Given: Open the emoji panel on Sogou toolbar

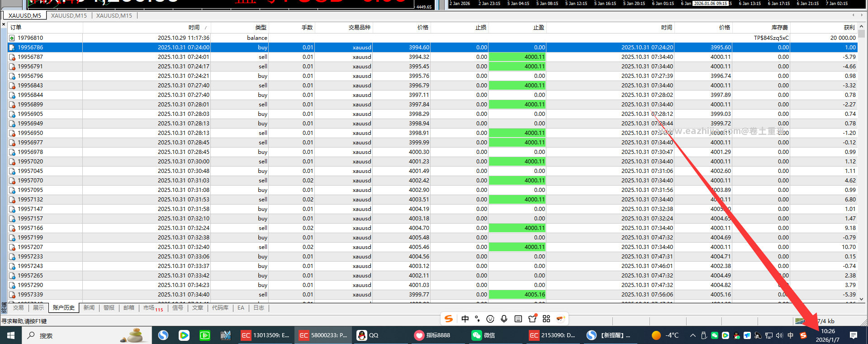Looking at the screenshot, I should point(490,319).
